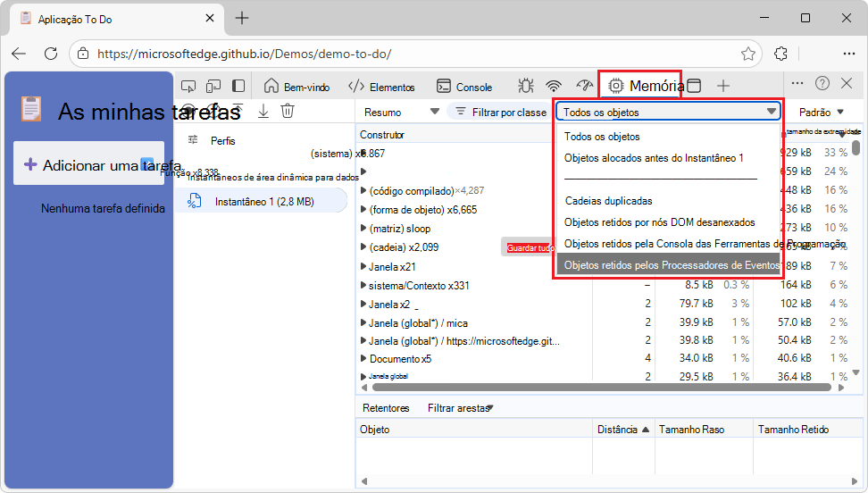Expand the (código compilado) row
Image resolution: width=868 pixels, height=493 pixels.
363,190
